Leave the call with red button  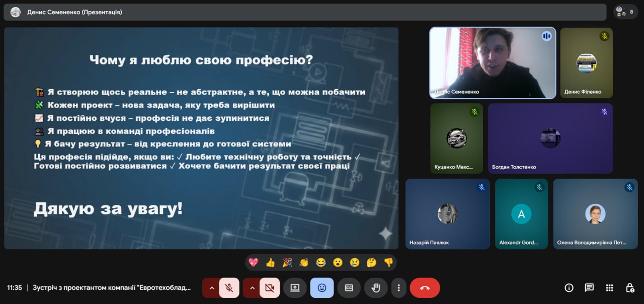pyautogui.click(x=425, y=288)
